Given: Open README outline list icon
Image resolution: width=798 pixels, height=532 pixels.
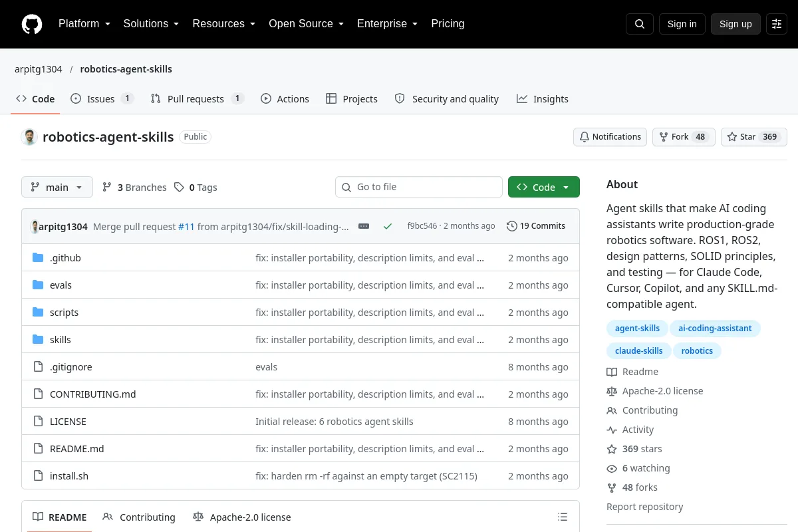Looking at the screenshot, I should click(563, 517).
